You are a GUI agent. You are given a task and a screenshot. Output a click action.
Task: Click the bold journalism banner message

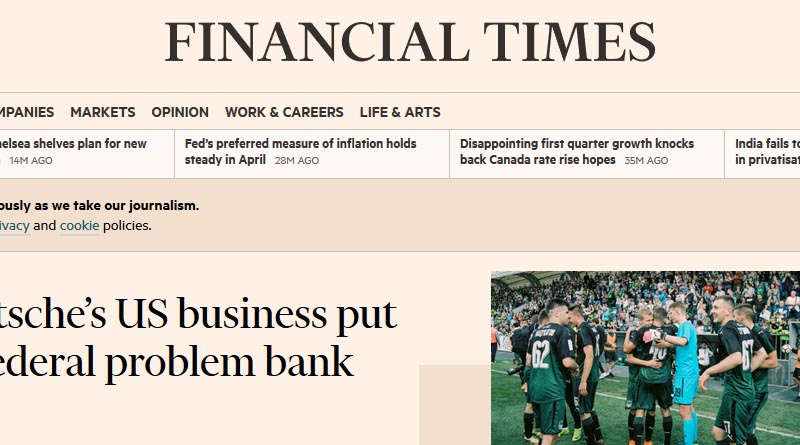99,206
